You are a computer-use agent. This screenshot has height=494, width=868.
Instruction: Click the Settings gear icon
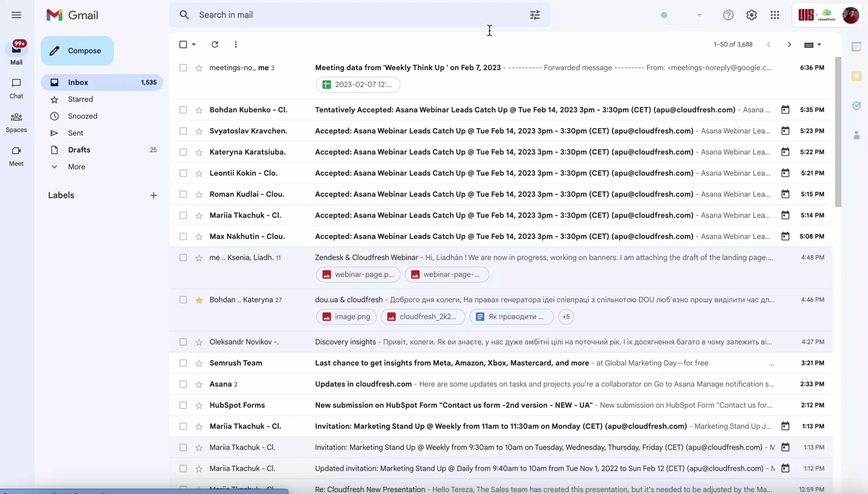[752, 15]
